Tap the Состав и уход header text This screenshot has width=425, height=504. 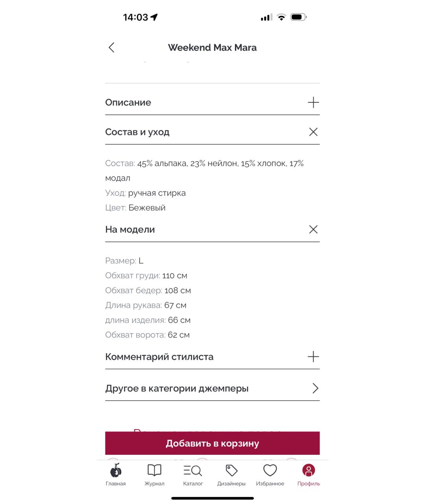click(137, 132)
